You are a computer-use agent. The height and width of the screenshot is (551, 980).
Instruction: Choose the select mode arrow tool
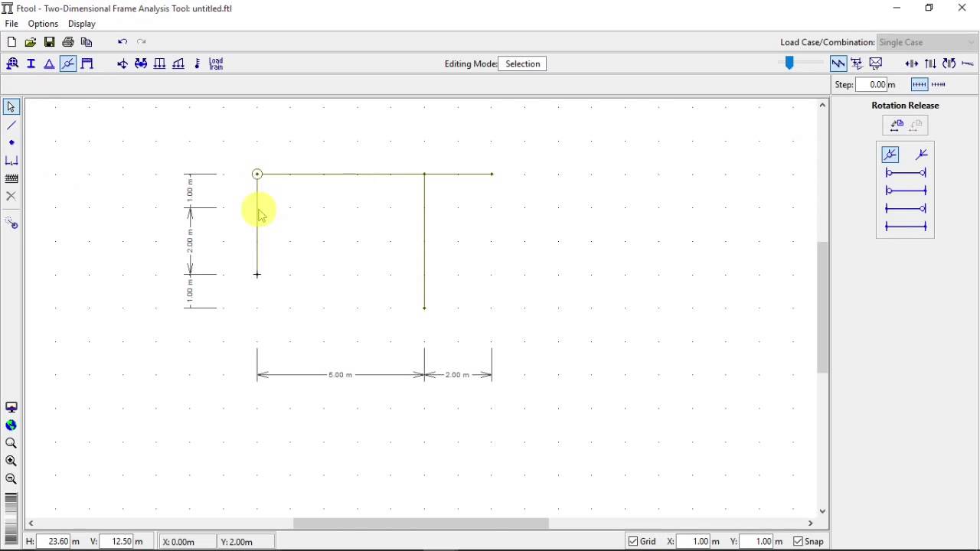[x=11, y=107]
